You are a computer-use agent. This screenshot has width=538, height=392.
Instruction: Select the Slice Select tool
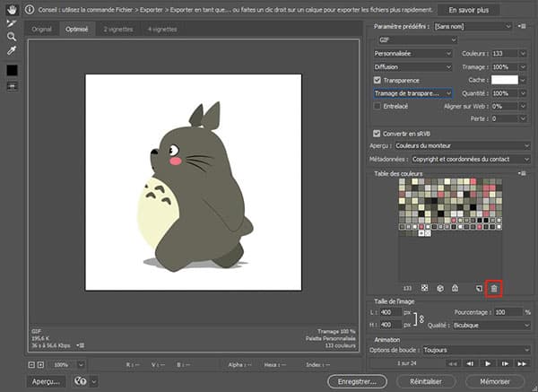point(12,23)
